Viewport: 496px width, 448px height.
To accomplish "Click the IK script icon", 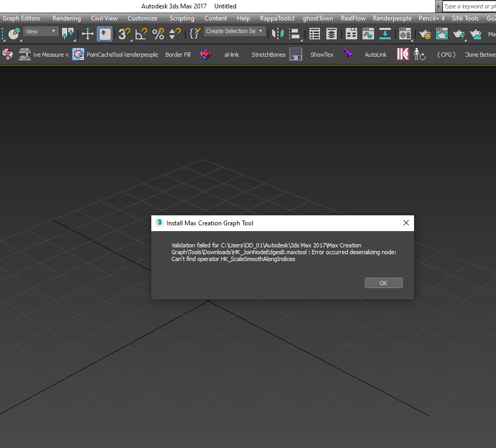I will click(403, 54).
